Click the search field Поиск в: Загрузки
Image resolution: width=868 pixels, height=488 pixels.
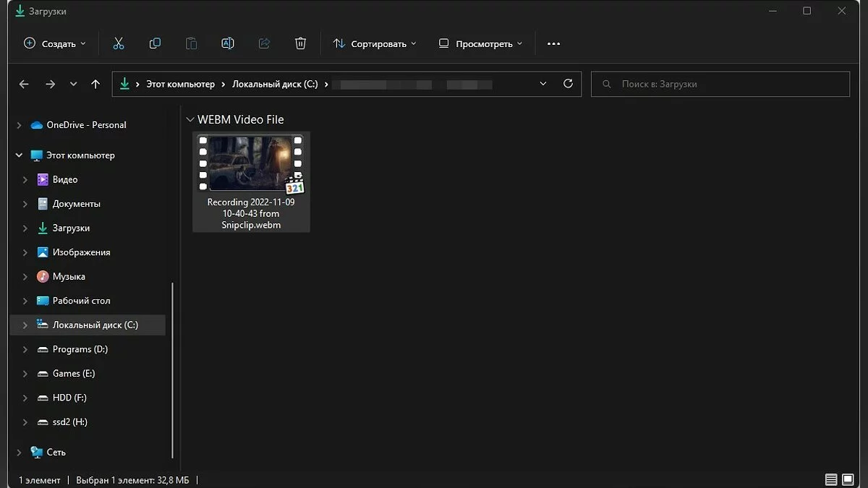[720, 84]
